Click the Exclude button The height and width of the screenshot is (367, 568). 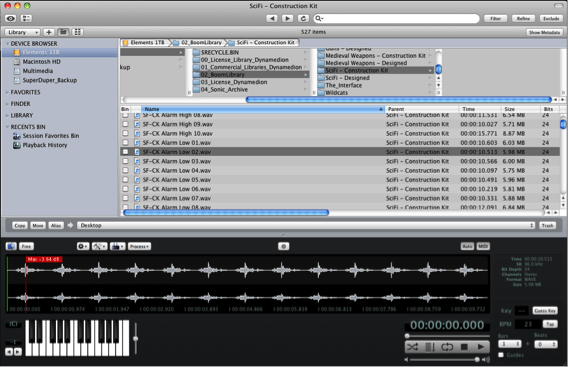(551, 18)
